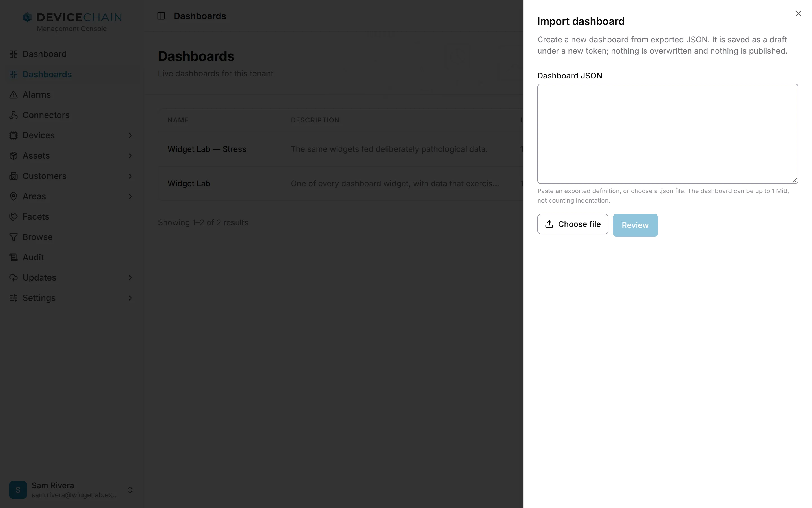
Task: Click the Management Console subtitle
Action: [x=72, y=29]
